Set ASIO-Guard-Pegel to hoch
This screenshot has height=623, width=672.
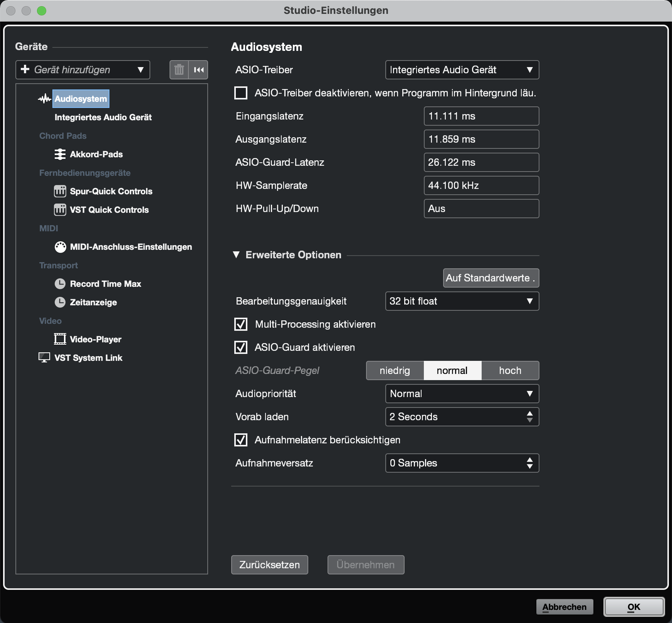[x=510, y=370]
